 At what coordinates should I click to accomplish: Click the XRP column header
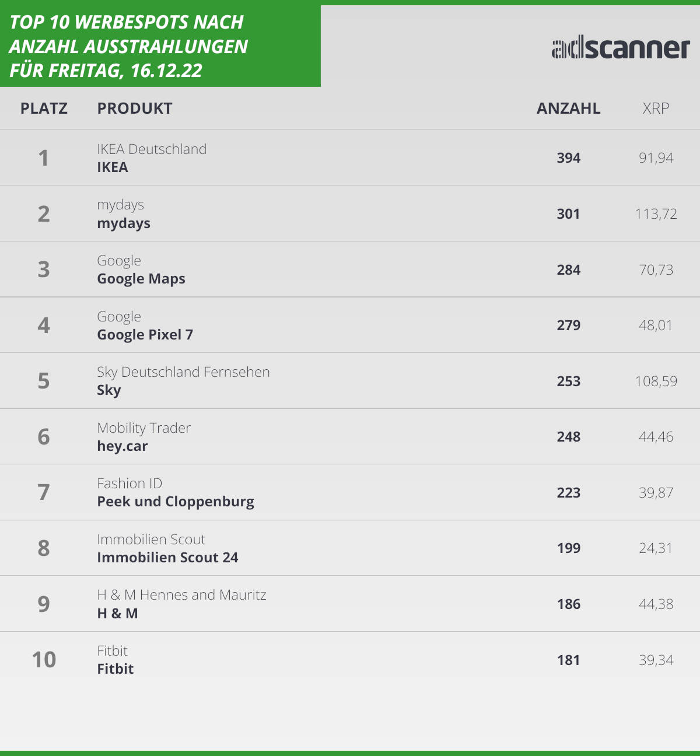coord(656,108)
